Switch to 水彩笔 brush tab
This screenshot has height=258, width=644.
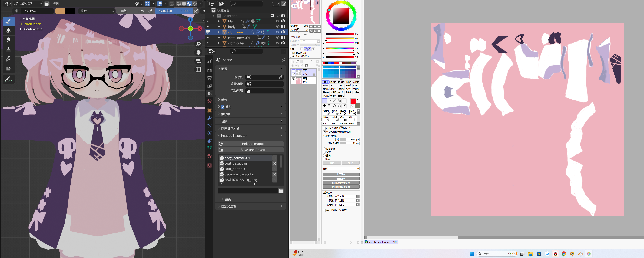pyautogui.click(x=356, y=82)
